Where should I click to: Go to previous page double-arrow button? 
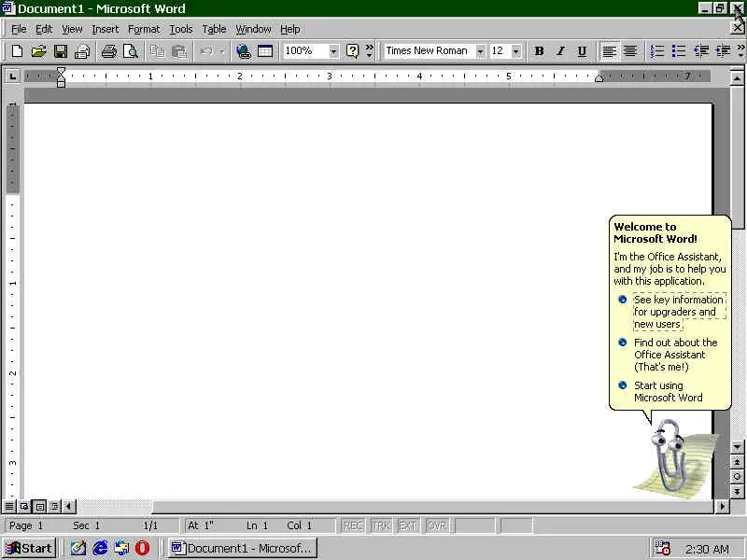pos(737,462)
